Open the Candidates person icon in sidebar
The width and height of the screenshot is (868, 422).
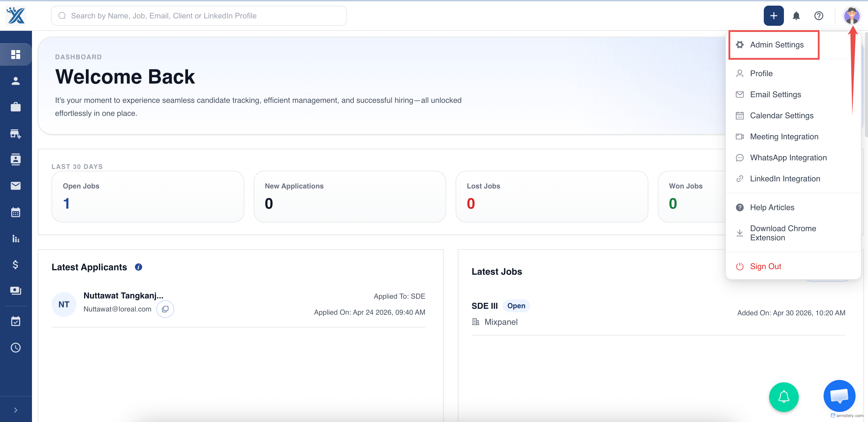pos(15,81)
